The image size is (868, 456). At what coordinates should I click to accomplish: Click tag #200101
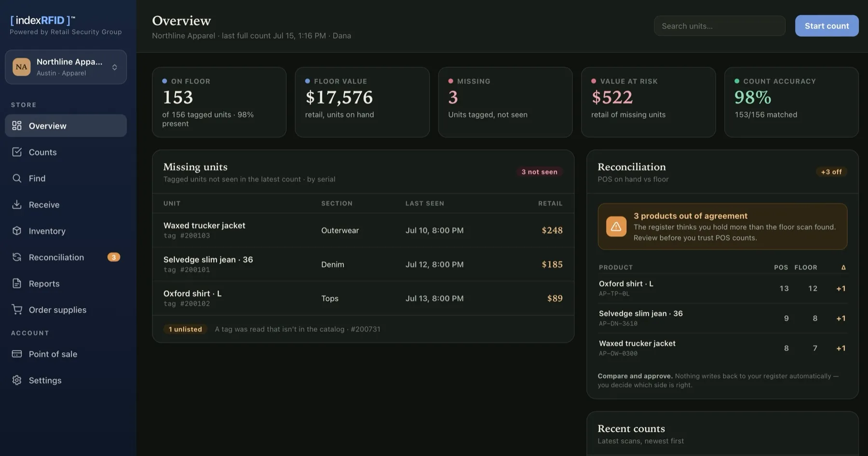tap(187, 270)
